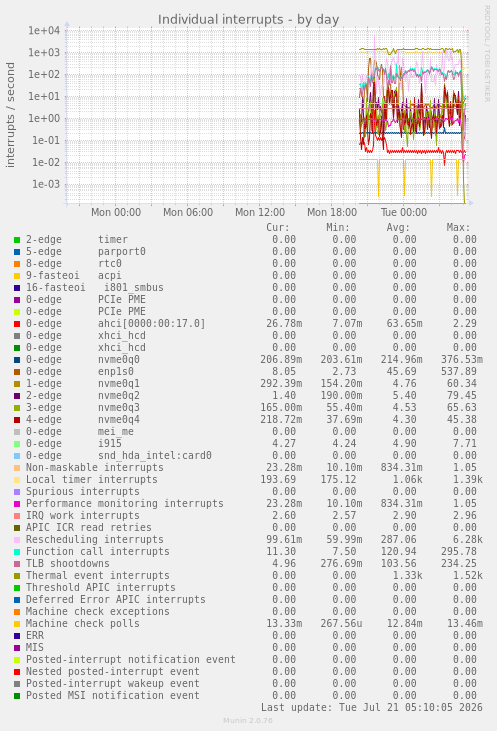497x731 pixels.
Task: Select 'snd_hda_intel:card0' legend label
Action: (x=155, y=456)
